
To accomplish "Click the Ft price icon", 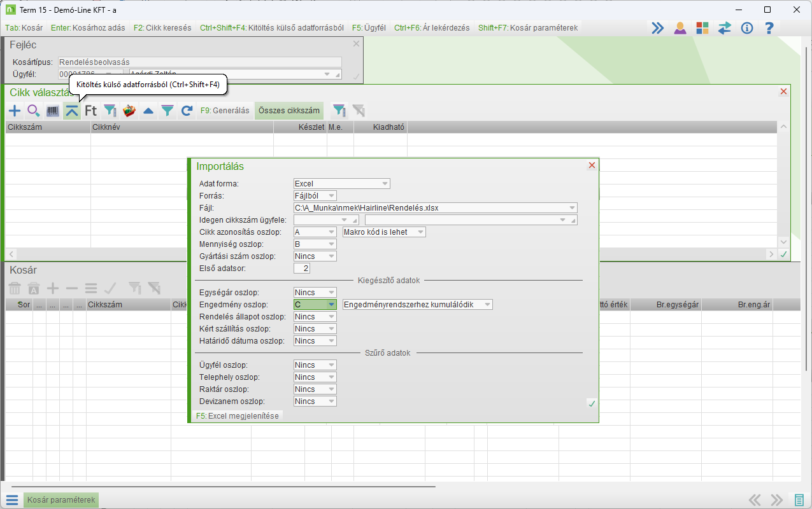I will click(91, 111).
